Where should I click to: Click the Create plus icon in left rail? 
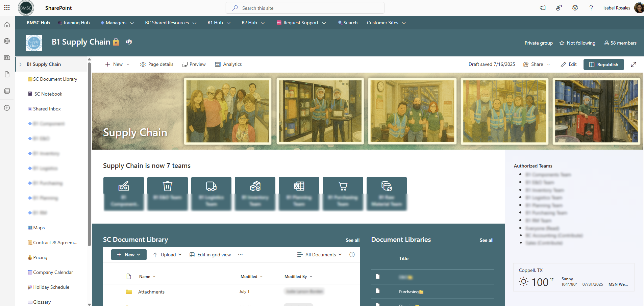tap(7, 108)
